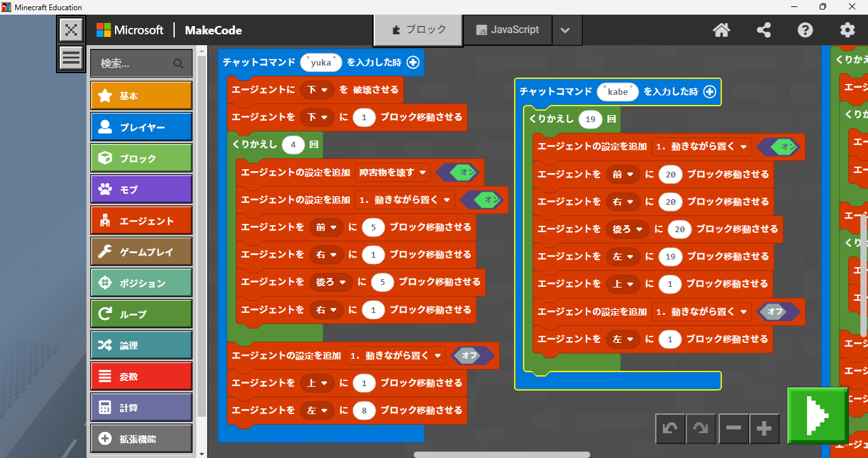
Task: Restore down the Minecraft Education window
Action: [823, 7]
